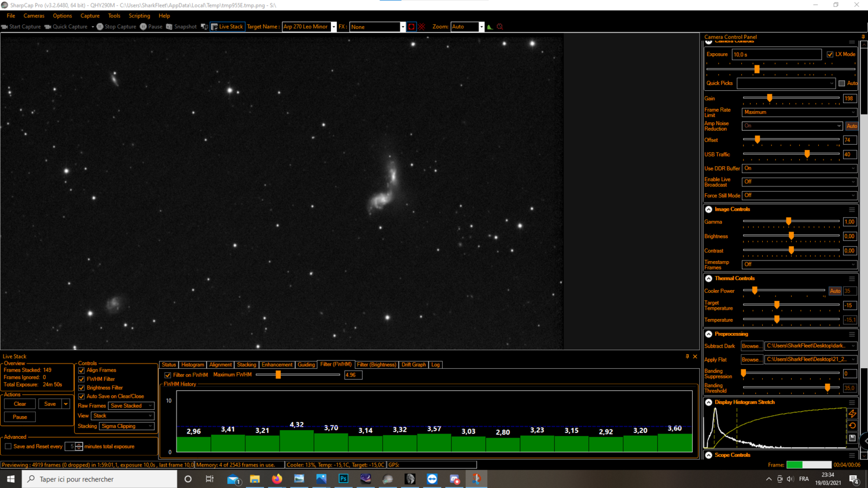Click Browse for Apply Flat
The width and height of the screenshot is (868, 488).
point(752,359)
